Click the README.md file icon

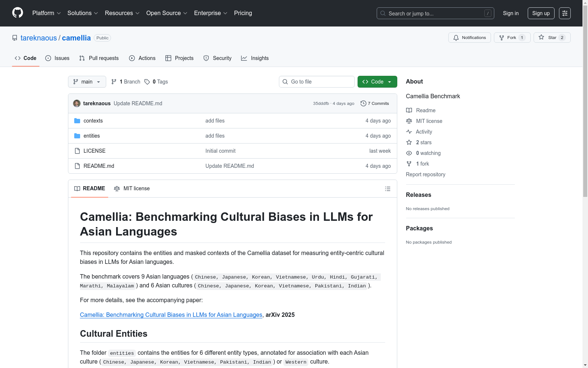click(x=77, y=166)
